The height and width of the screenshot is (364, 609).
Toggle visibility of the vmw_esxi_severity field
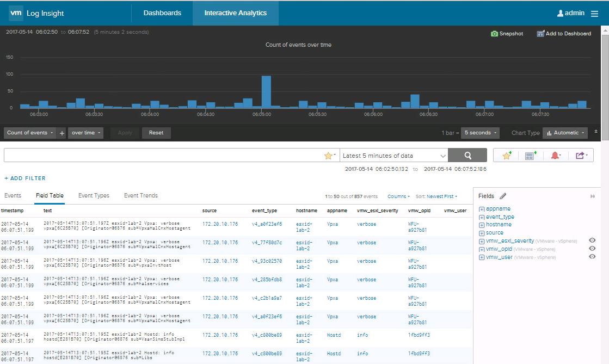click(x=592, y=240)
